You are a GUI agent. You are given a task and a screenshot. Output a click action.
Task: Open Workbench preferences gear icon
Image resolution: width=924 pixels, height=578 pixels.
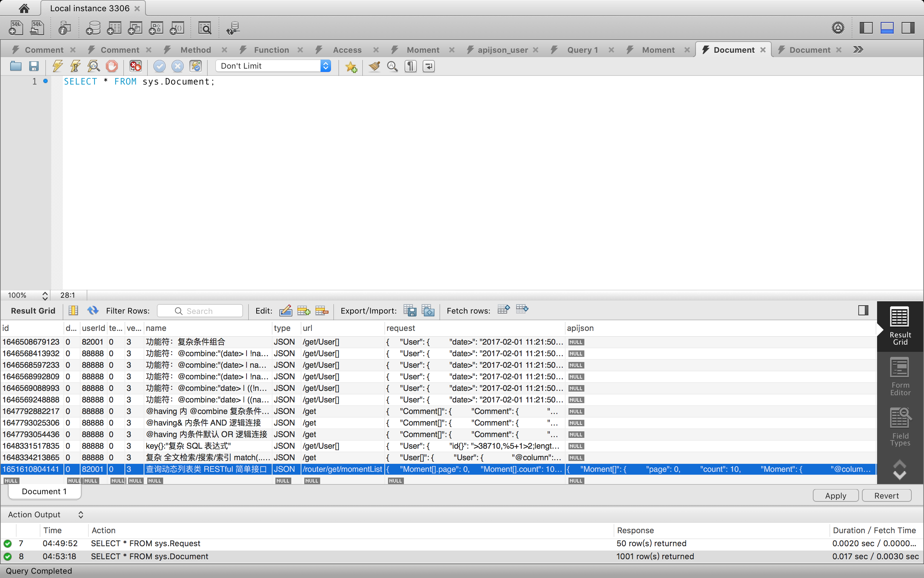coord(838,28)
